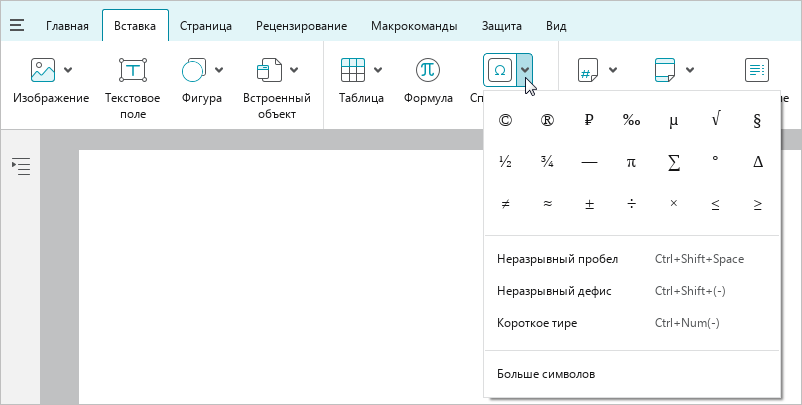This screenshot has width=802, height=405.
Task: Click the Фигура shape icon
Action: (x=194, y=70)
